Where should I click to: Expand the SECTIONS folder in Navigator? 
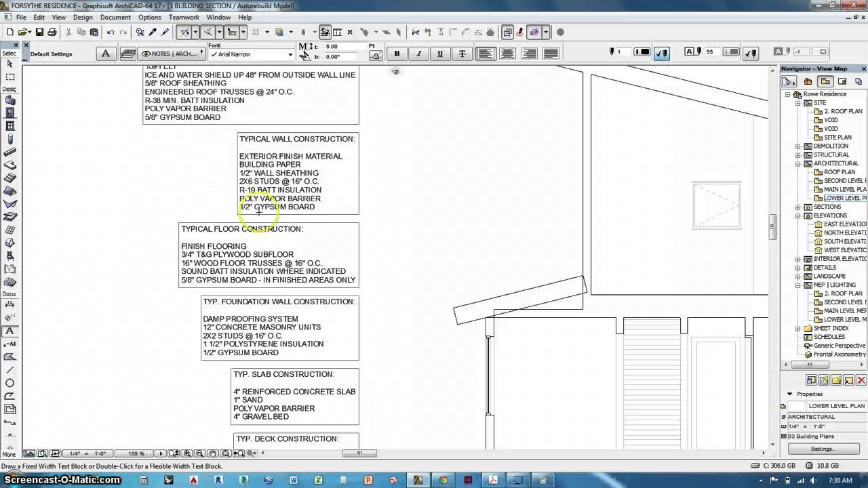click(x=798, y=207)
